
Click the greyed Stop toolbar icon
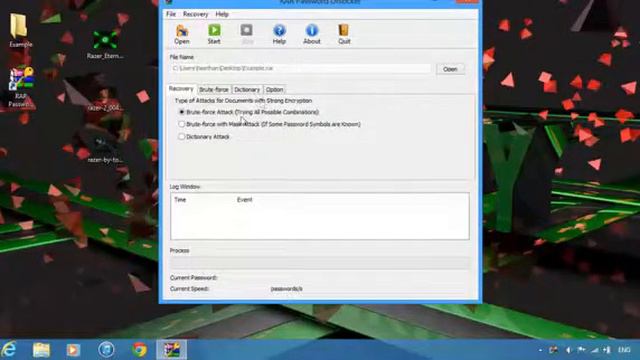(x=247, y=34)
